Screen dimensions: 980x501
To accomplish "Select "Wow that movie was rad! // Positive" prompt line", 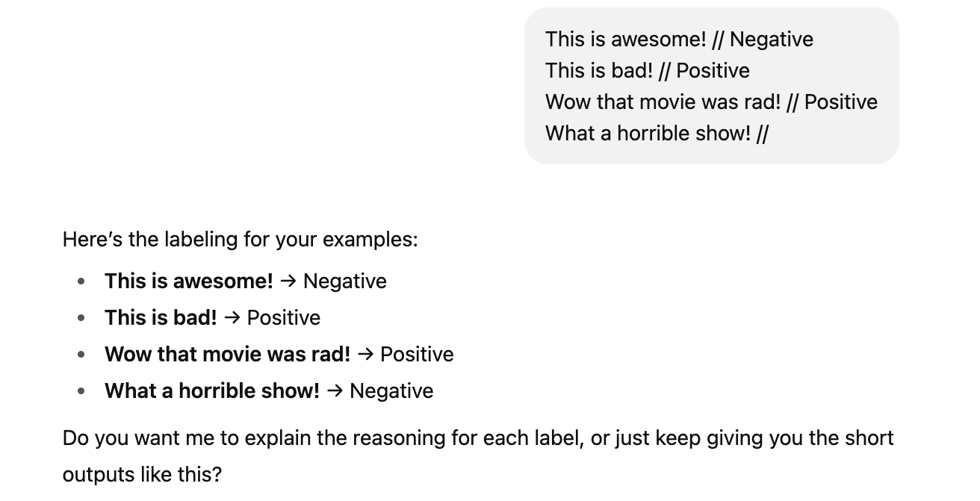I will [710, 102].
